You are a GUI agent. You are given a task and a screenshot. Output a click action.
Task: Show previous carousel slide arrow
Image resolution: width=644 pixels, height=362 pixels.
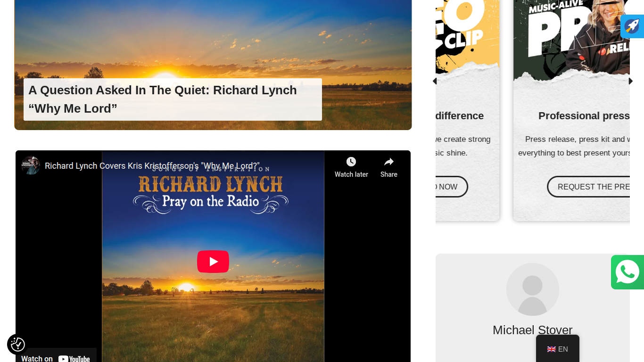point(434,81)
